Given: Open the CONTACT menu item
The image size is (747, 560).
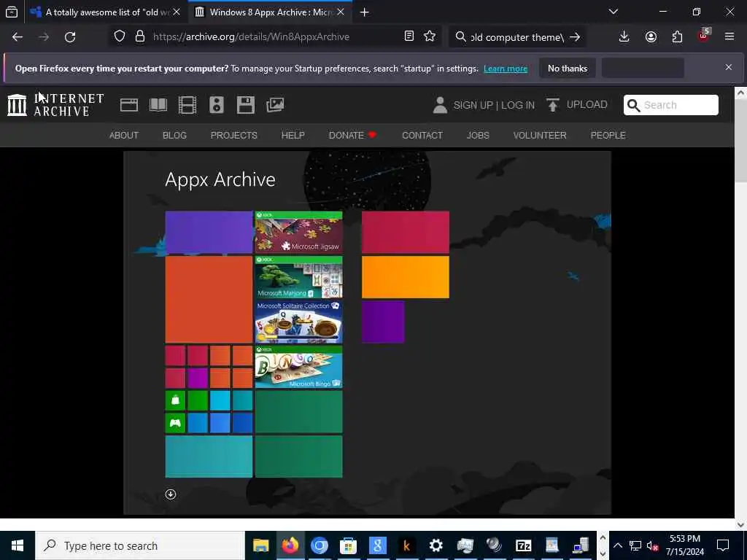Looking at the screenshot, I should point(422,135).
